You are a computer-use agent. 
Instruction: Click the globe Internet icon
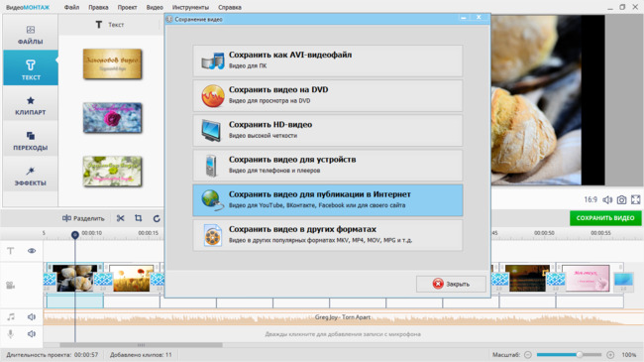click(212, 200)
